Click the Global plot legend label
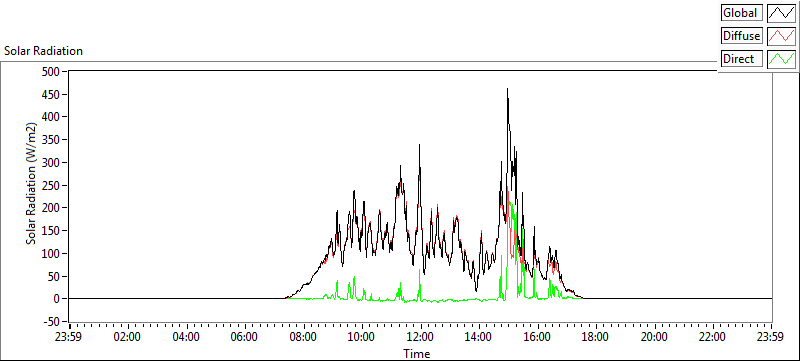 (x=742, y=12)
